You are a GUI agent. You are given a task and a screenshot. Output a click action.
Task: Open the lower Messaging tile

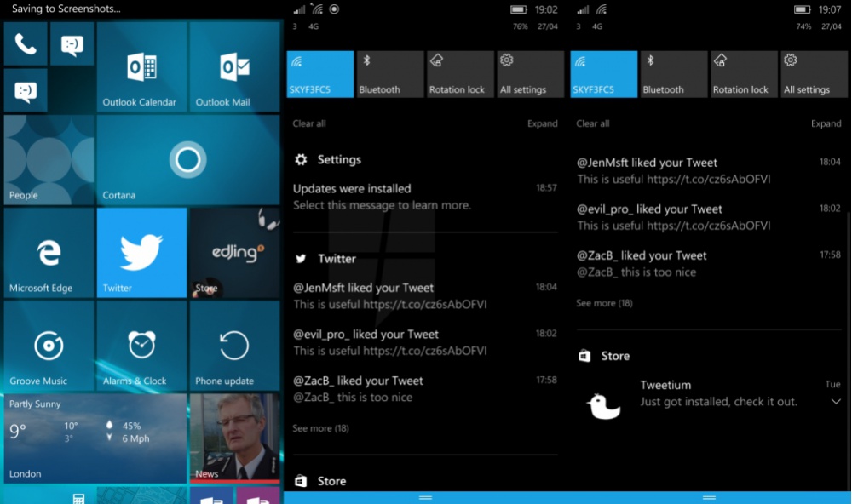point(26,91)
